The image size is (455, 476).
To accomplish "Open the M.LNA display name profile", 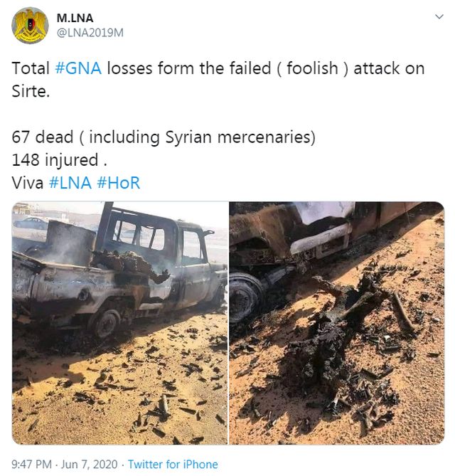I will pos(75,18).
